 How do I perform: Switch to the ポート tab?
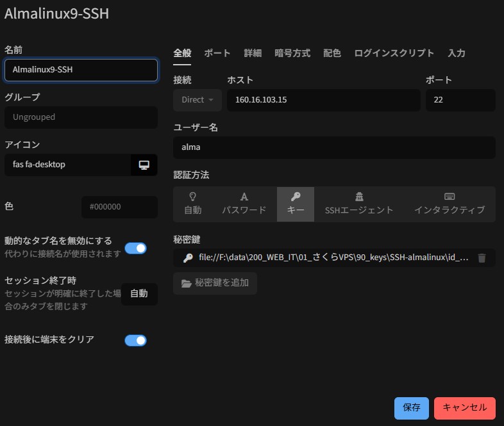217,53
